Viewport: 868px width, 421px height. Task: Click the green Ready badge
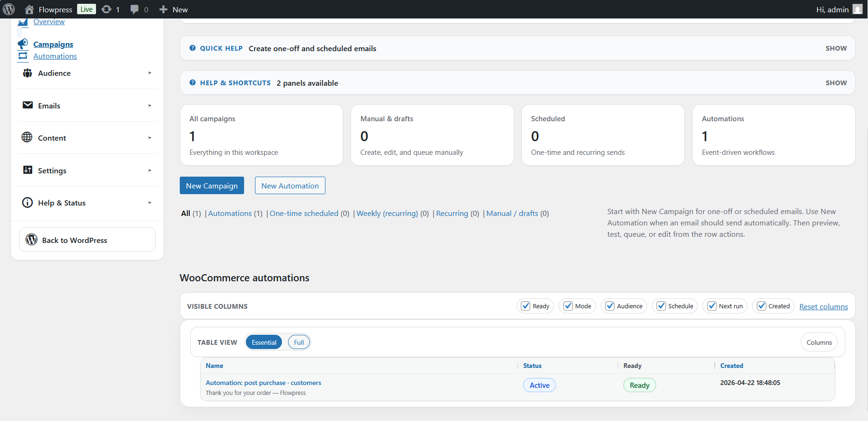click(x=640, y=385)
